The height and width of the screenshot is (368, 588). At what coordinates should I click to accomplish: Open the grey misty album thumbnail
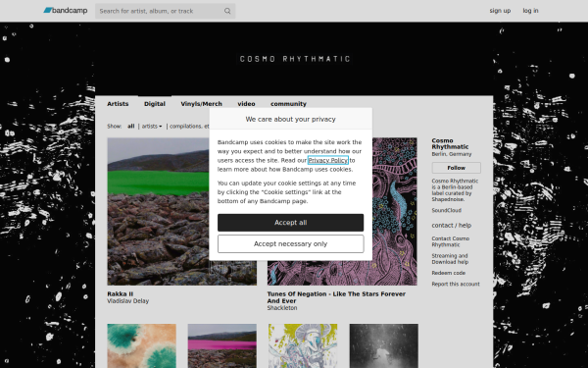[383, 345]
